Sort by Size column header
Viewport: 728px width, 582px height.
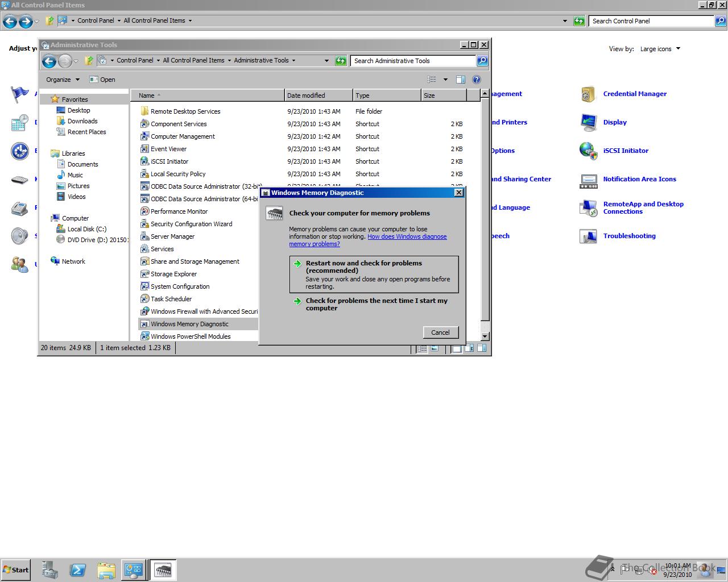444,95
